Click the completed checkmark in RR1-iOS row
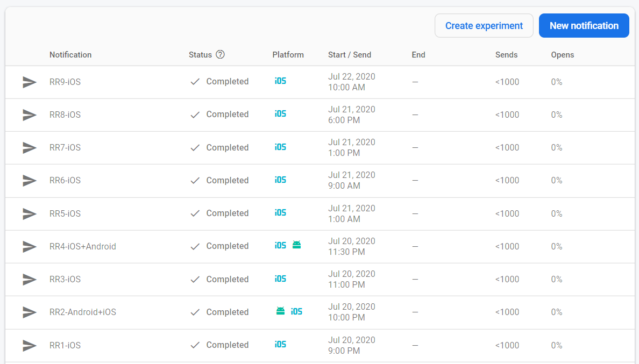Screen dimensions: 639x364 click(x=195, y=345)
